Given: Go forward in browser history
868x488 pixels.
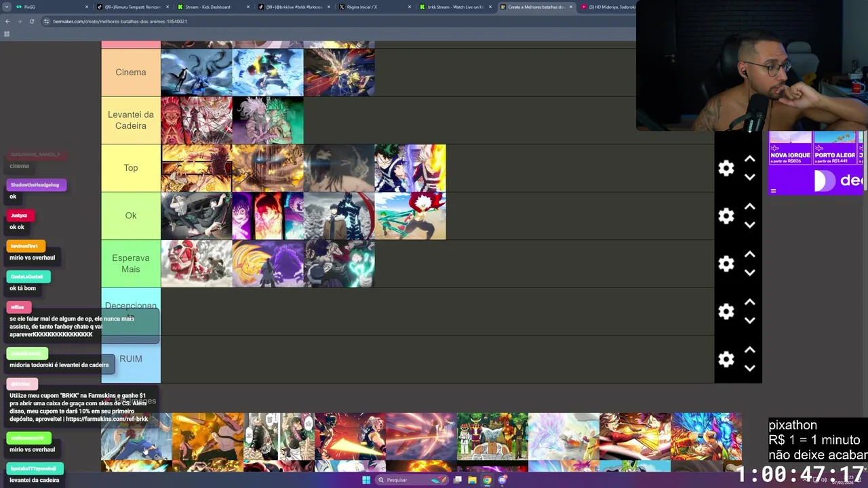Looking at the screenshot, I should tap(19, 21).
